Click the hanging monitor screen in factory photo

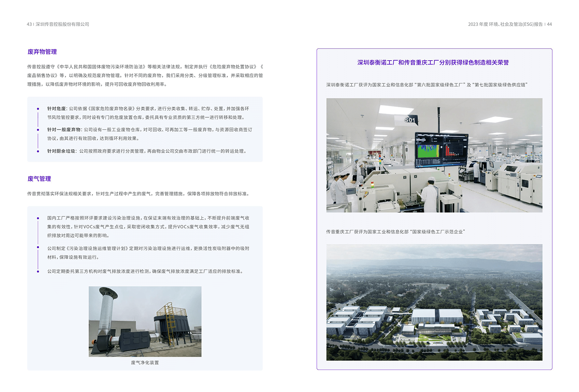tap(441, 149)
